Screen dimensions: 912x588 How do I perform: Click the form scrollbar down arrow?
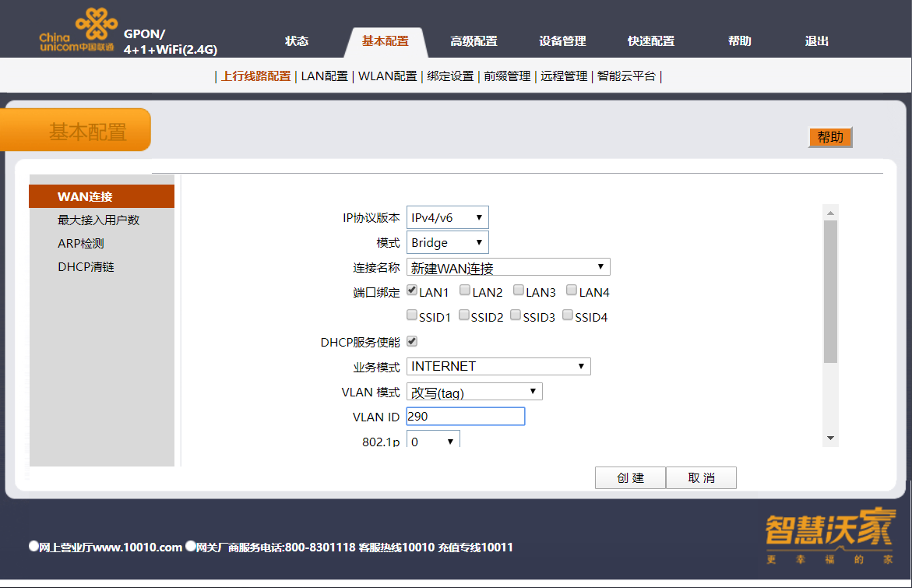coord(830,438)
